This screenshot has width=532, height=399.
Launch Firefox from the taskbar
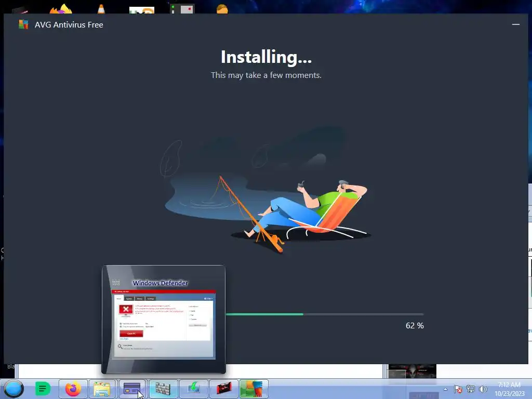coord(73,389)
